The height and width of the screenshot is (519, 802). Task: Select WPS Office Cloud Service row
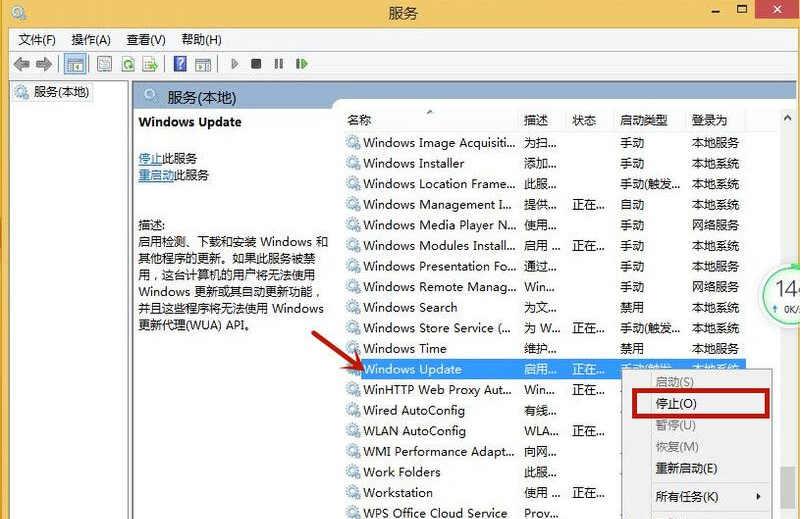(x=483, y=512)
